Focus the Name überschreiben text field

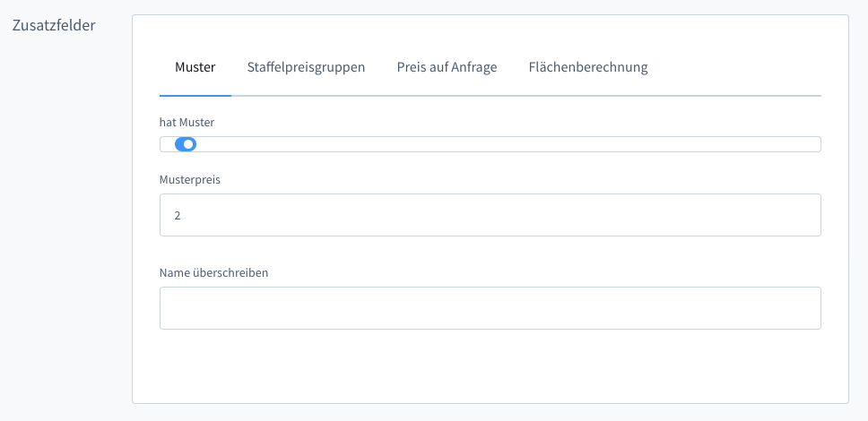[490, 308]
